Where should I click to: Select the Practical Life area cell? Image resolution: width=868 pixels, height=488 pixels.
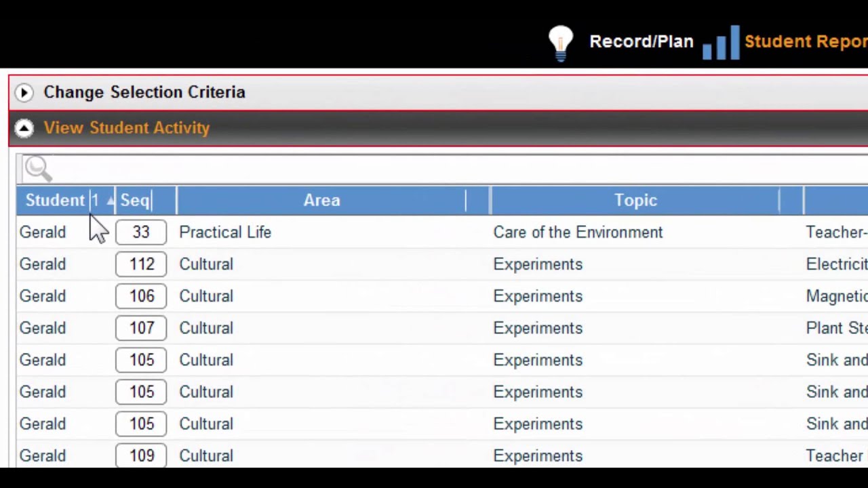point(225,232)
